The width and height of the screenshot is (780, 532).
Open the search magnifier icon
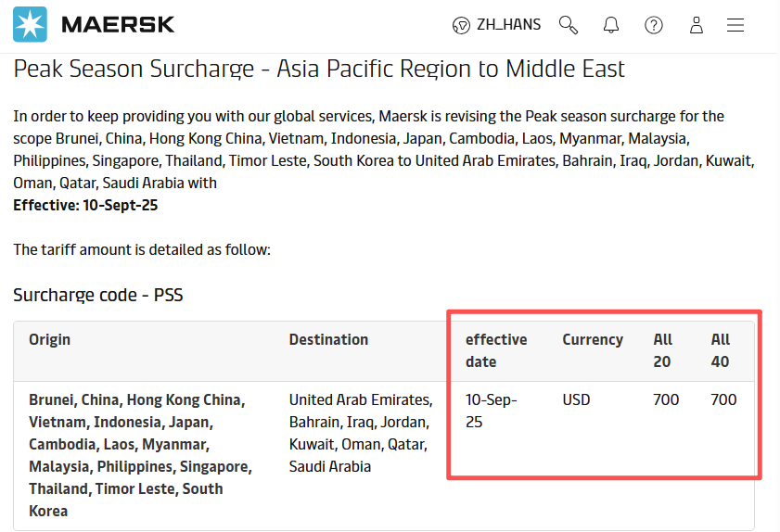[x=569, y=25]
